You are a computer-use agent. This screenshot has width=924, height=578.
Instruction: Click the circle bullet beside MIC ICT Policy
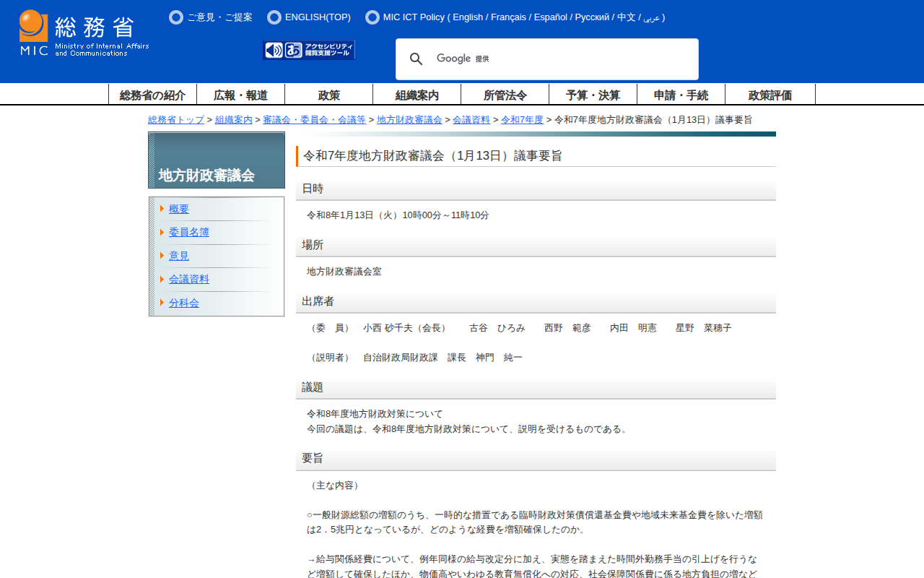click(372, 17)
